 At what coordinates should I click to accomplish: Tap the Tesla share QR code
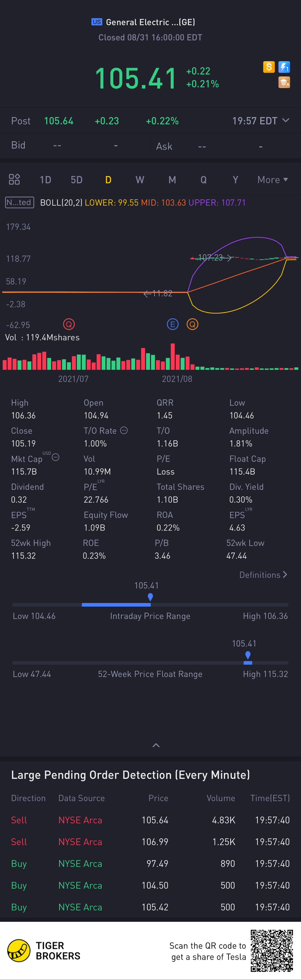pyautogui.click(x=272, y=950)
